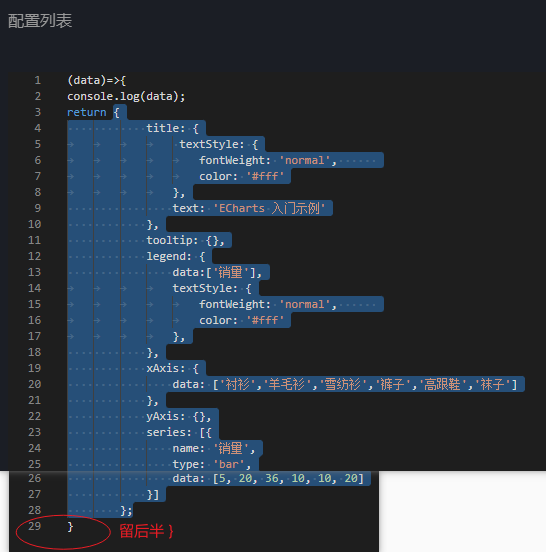Place cursor after closing brace on line 29
Image resolution: width=546 pixels, height=552 pixels.
point(74,527)
